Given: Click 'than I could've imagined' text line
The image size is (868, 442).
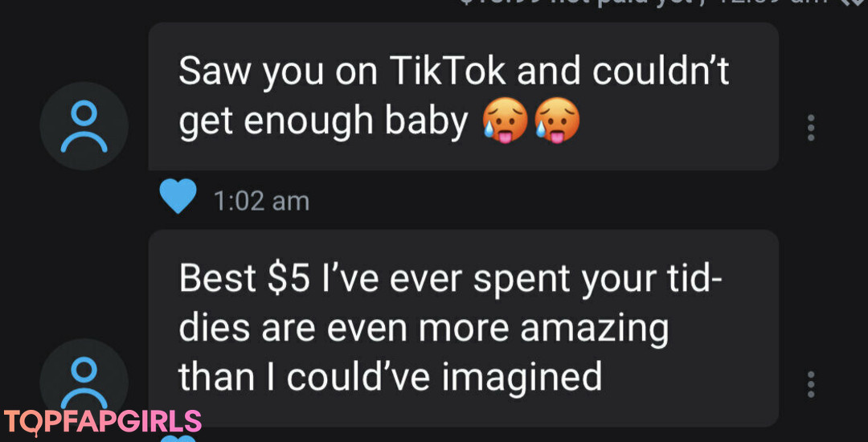Looking at the screenshot, I should 390,376.
